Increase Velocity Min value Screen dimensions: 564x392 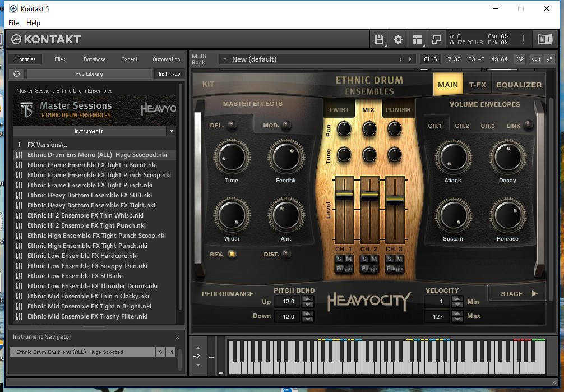click(457, 298)
